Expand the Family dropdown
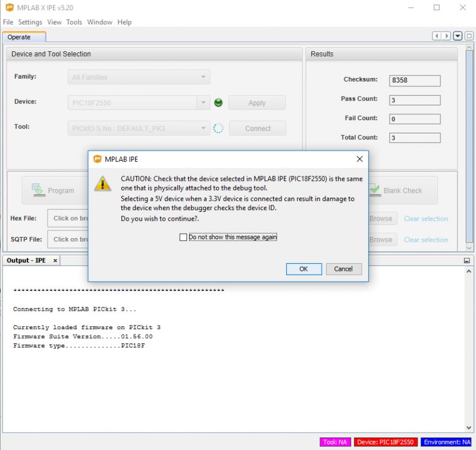Screen dimensions: 476x450 203,77
